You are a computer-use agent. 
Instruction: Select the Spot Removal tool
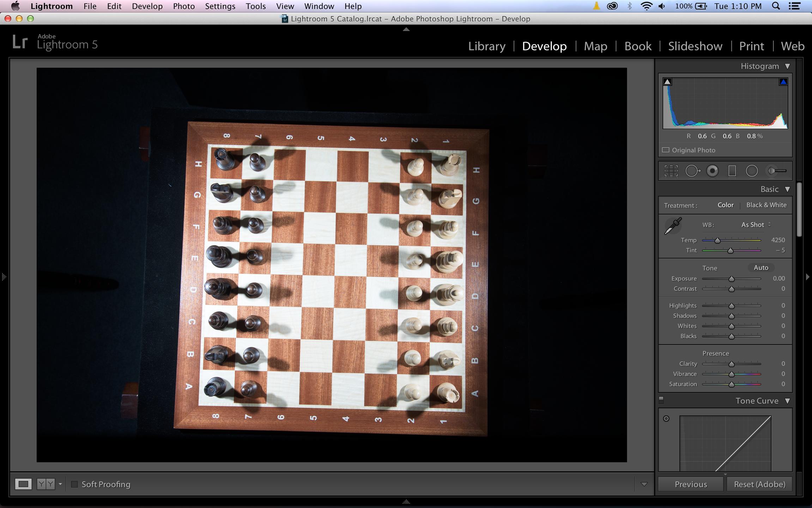click(x=692, y=171)
